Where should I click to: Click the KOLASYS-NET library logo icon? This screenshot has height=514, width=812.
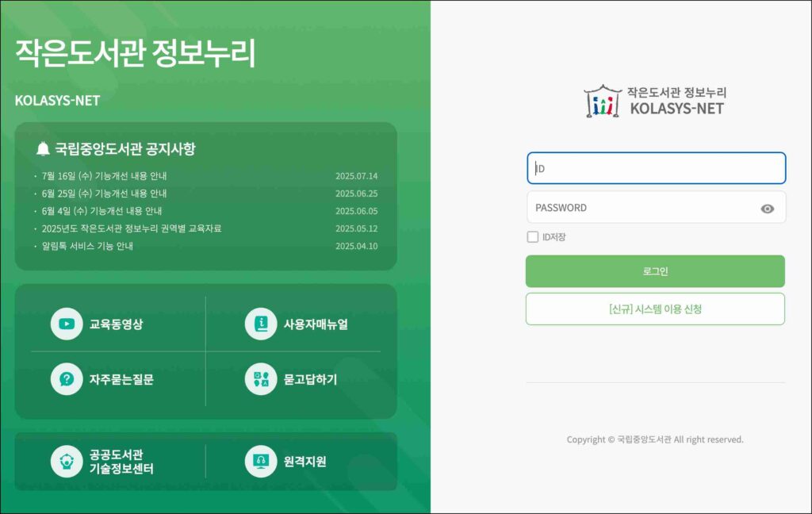click(x=603, y=101)
